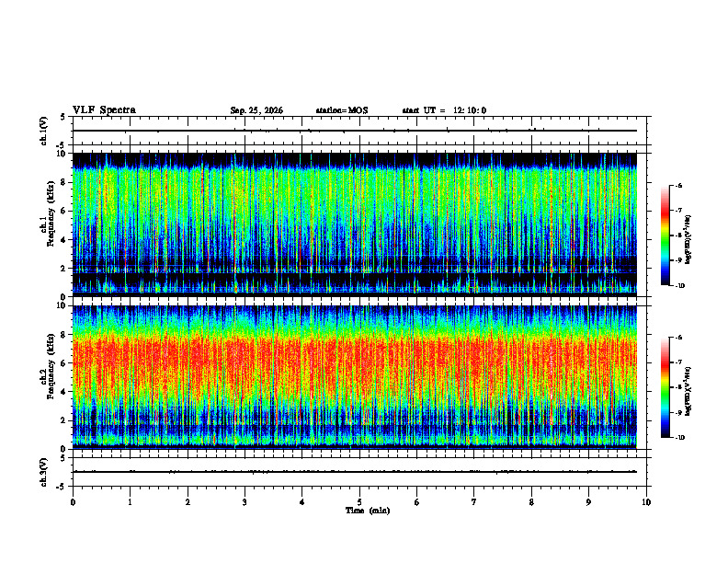This screenshot has width=728, height=563.
Task: Click the 10 minute tick label
Action: pos(646,502)
